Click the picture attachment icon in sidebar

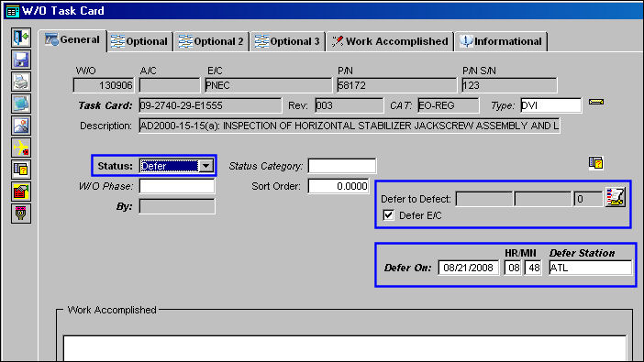(21, 126)
